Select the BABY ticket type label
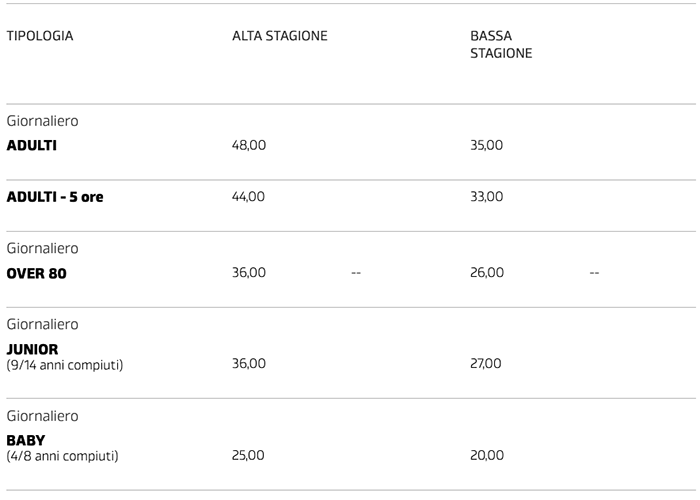Screen dimensions: 700x500 pos(26,440)
